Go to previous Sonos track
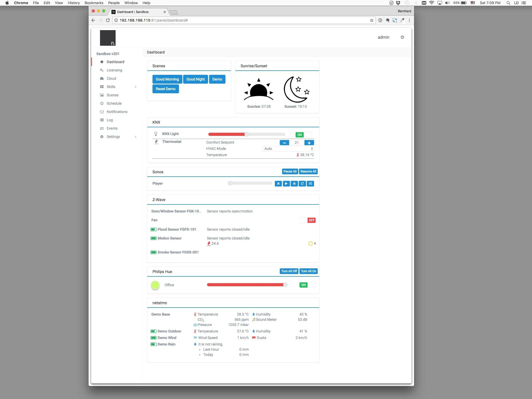Screen dimensions: 532x399 (278, 184)
